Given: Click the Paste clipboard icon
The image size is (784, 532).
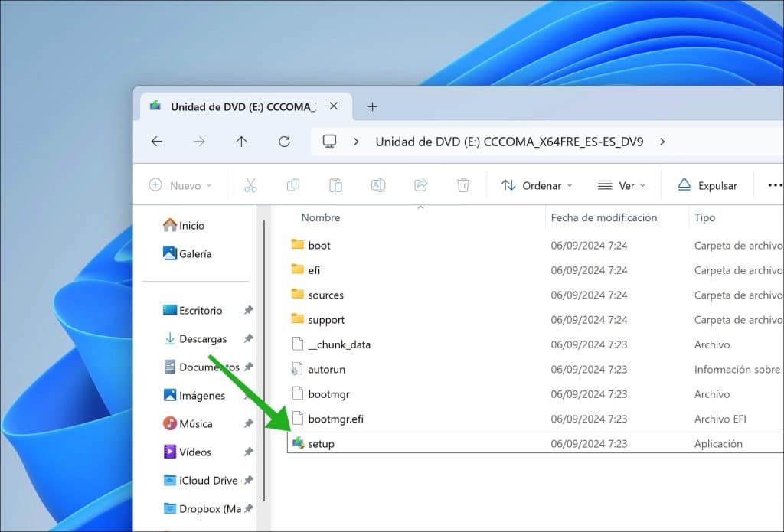Looking at the screenshot, I should [335, 185].
